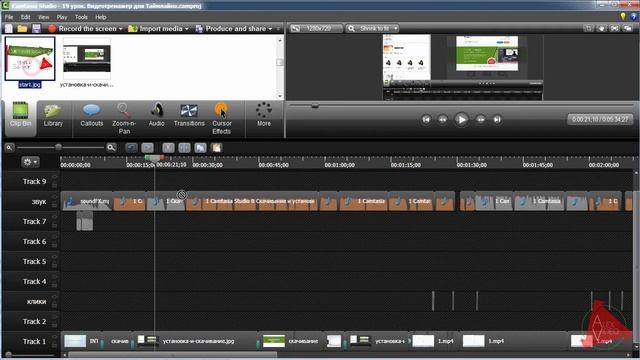Click the New project icon
The image size is (640, 360).
(9, 29)
